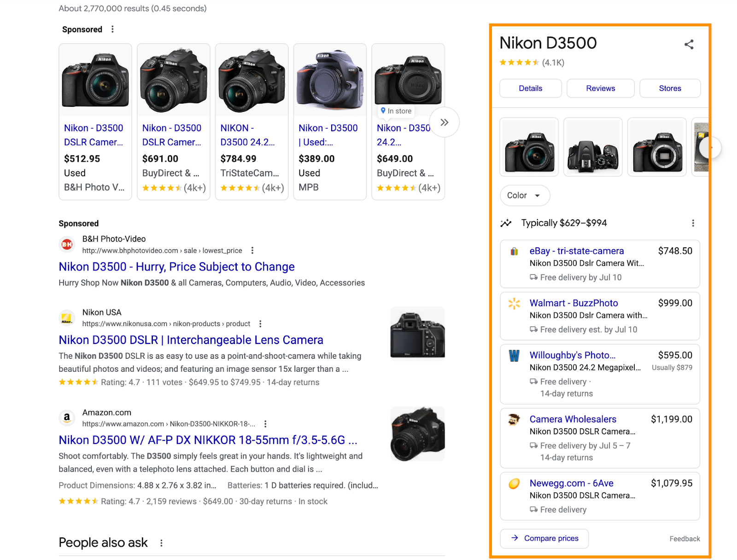Image resolution: width=737 pixels, height=560 pixels.
Task: Open options menu next to top Sponsored label
Action: pos(112,29)
